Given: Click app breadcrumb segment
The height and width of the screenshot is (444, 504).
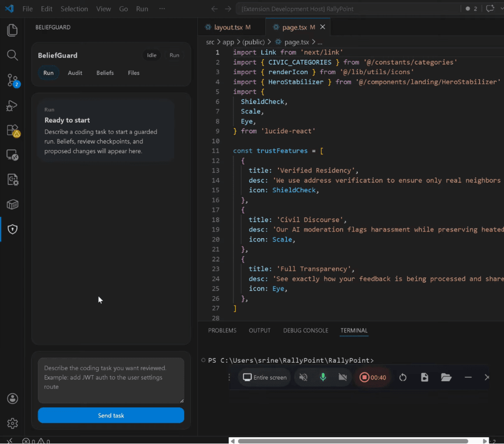Looking at the screenshot, I should click(228, 42).
